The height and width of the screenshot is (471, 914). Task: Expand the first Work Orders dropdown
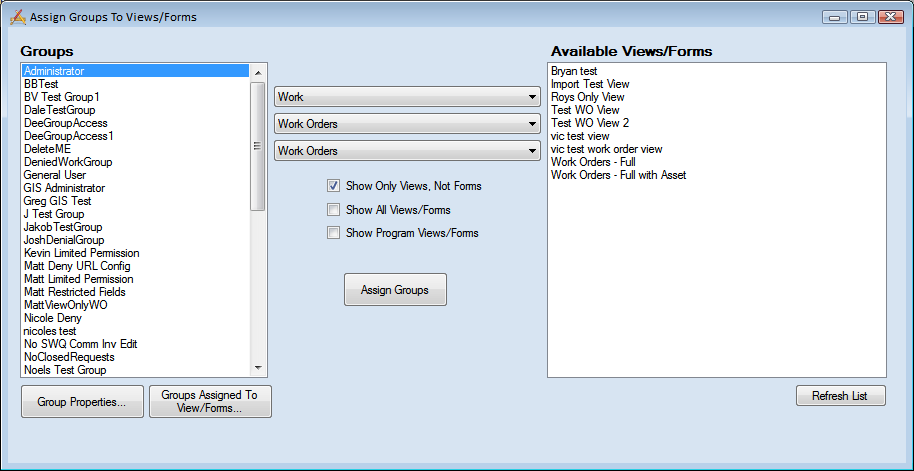[x=407, y=124]
